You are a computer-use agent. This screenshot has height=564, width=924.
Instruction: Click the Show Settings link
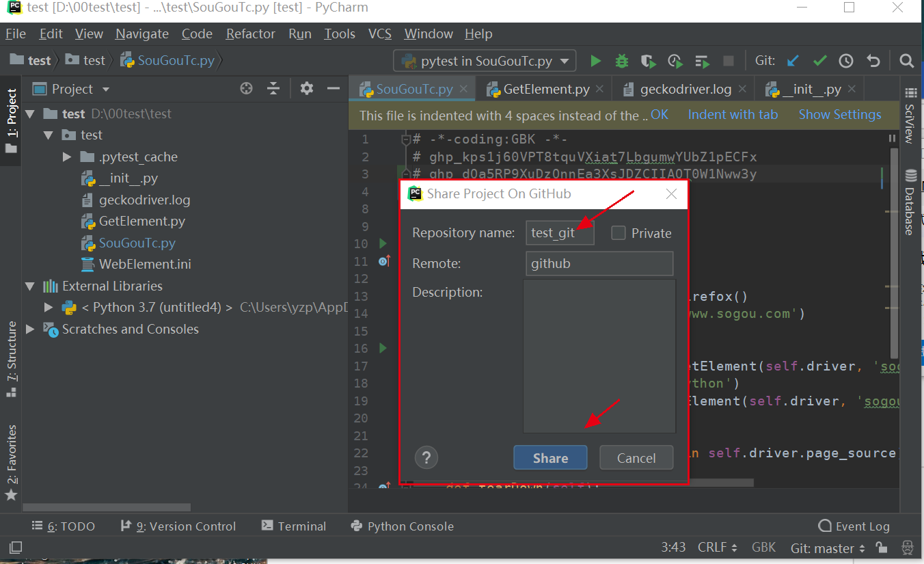click(840, 114)
